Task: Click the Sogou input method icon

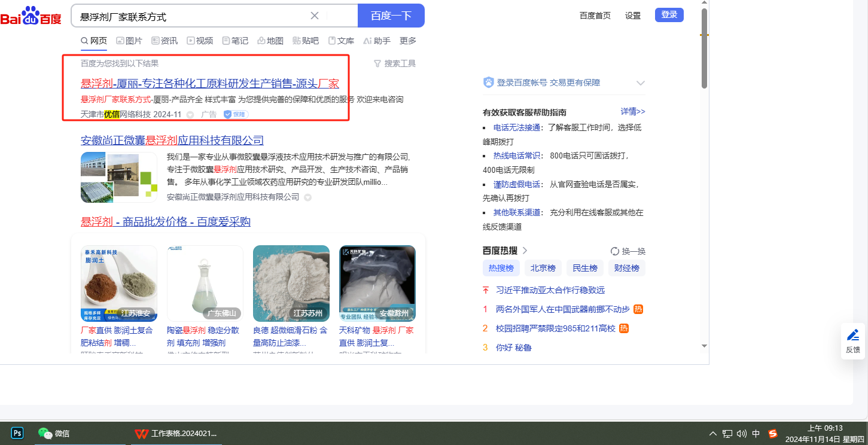Action: (x=772, y=434)
